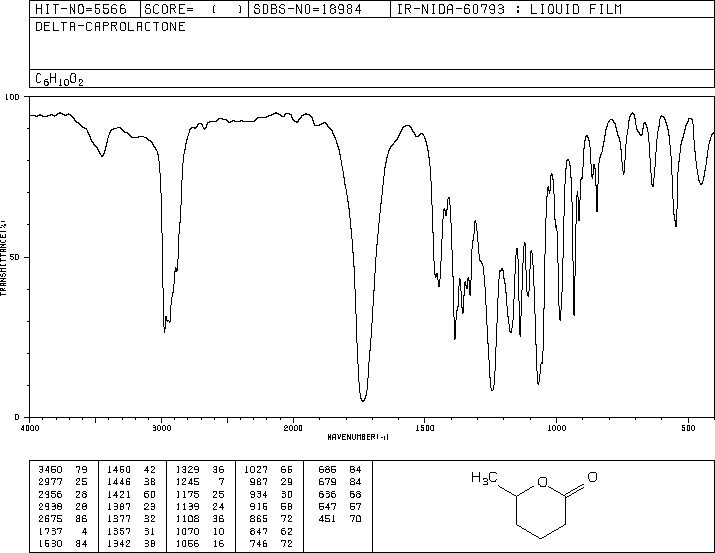Click the TRANSMITTANCE vertical axis title
Viewport: 715px width, 553px height.
3,258
